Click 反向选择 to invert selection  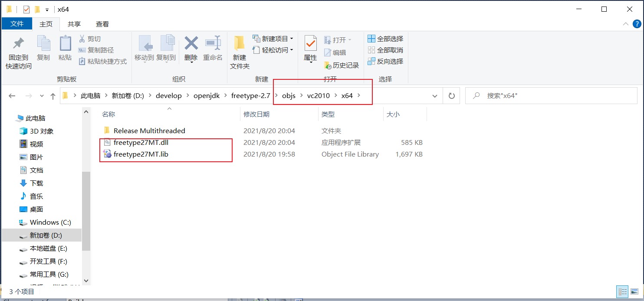[x=385, y=62]
